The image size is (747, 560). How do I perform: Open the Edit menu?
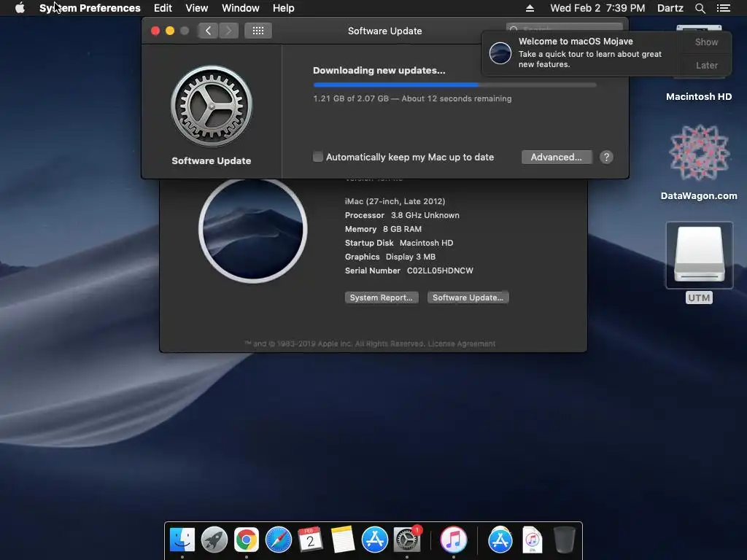[163, 8]
